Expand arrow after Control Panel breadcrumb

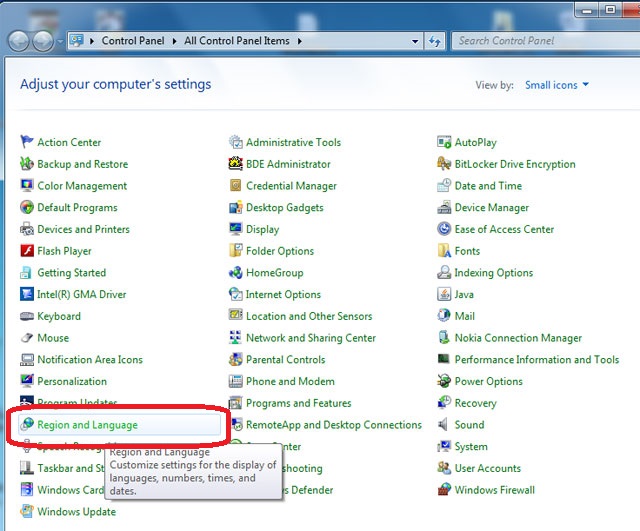coord(174,41)
